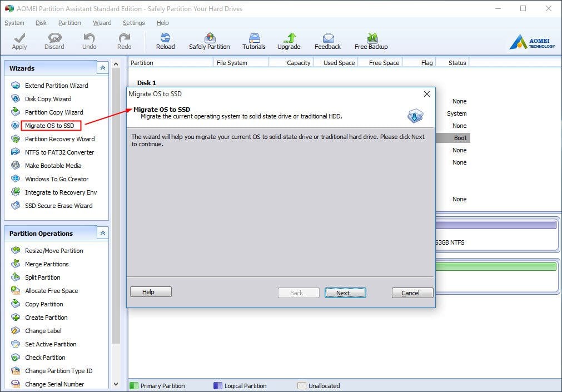Click sidebar scrollbar down arrow

point(116,384)
